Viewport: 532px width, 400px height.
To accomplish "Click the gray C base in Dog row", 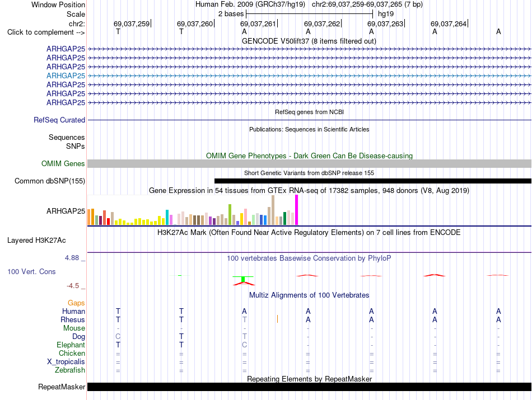I will tap(118, 337).
